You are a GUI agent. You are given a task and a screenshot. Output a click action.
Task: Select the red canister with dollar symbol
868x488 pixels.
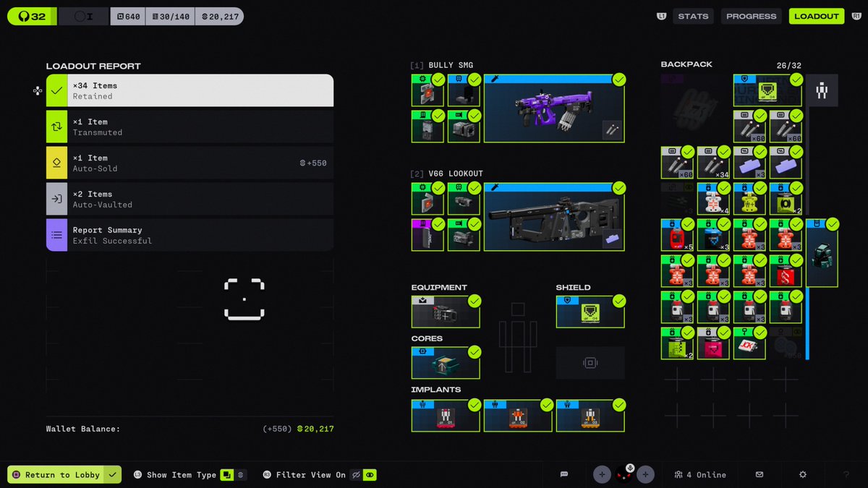tap(786, 271)
